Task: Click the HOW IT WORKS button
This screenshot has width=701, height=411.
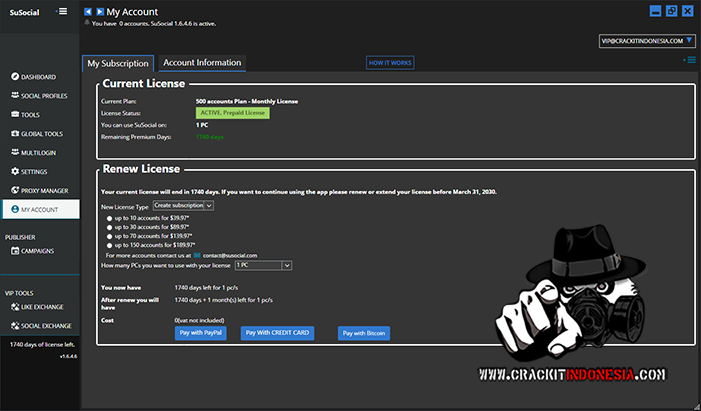Action: [390, 63]
